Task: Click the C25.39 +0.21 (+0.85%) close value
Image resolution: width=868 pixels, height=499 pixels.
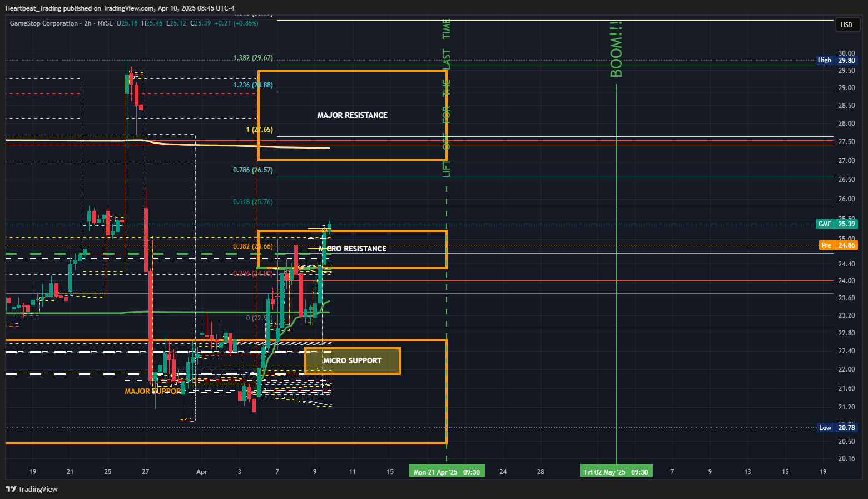Action: point(224,23)
